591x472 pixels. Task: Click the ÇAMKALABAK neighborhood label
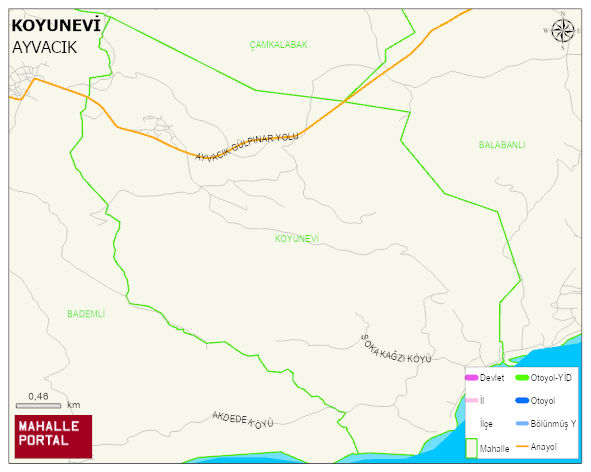(279, 44)
